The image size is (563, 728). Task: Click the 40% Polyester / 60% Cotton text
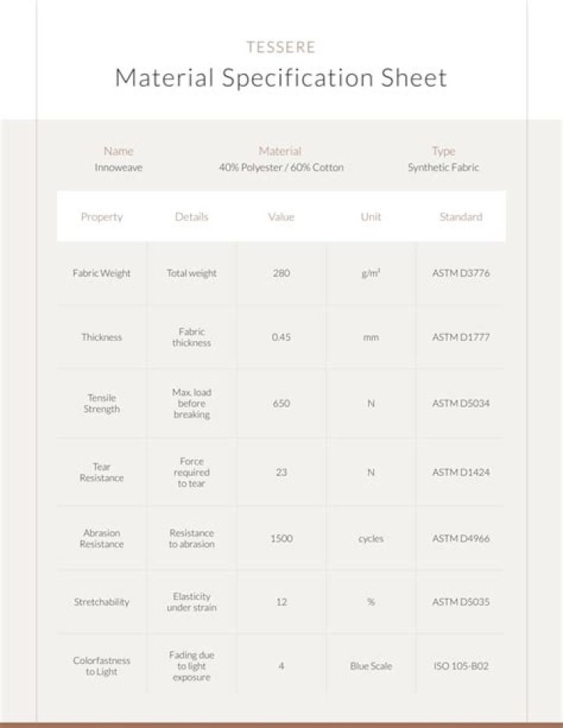coord(281,167)
